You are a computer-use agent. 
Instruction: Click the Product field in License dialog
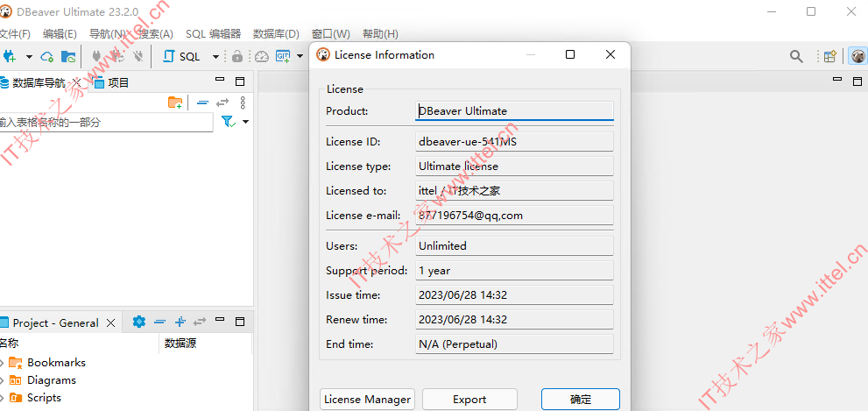[x=514, y=110]
